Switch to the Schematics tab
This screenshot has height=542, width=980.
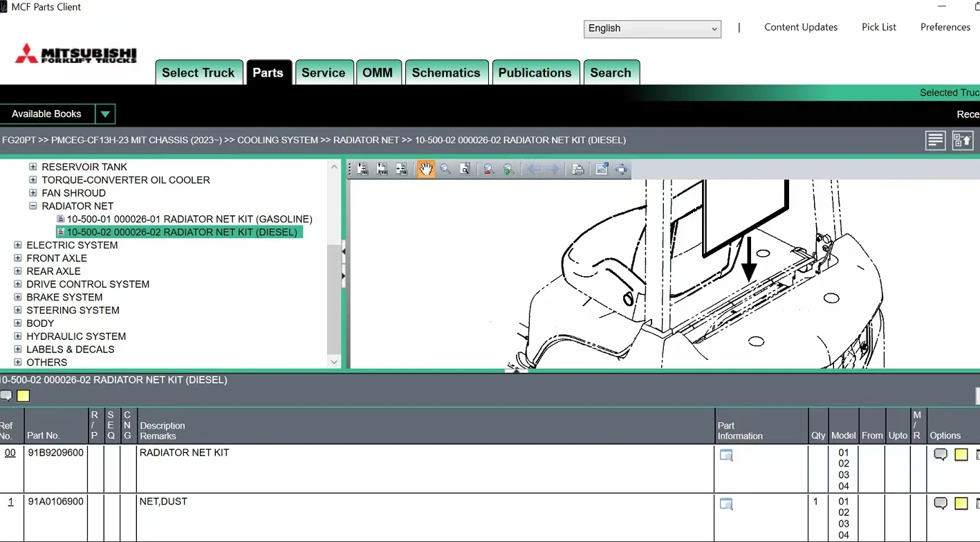click(x=445, y=73)
